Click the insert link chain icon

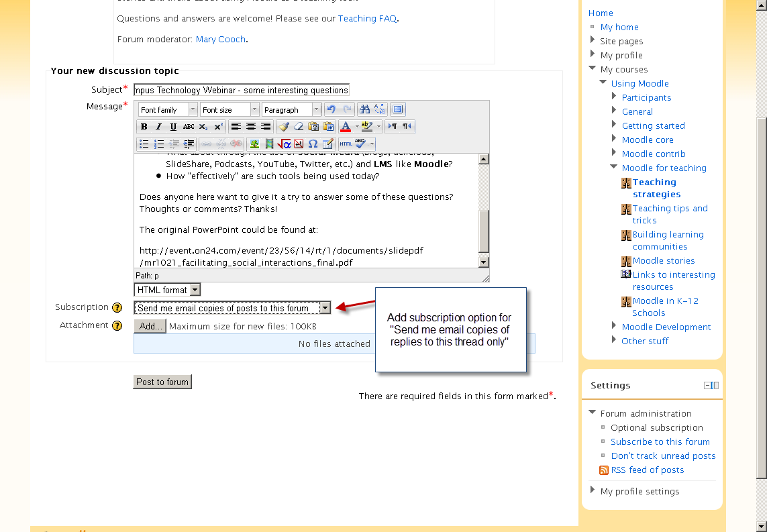coord(207,144)
